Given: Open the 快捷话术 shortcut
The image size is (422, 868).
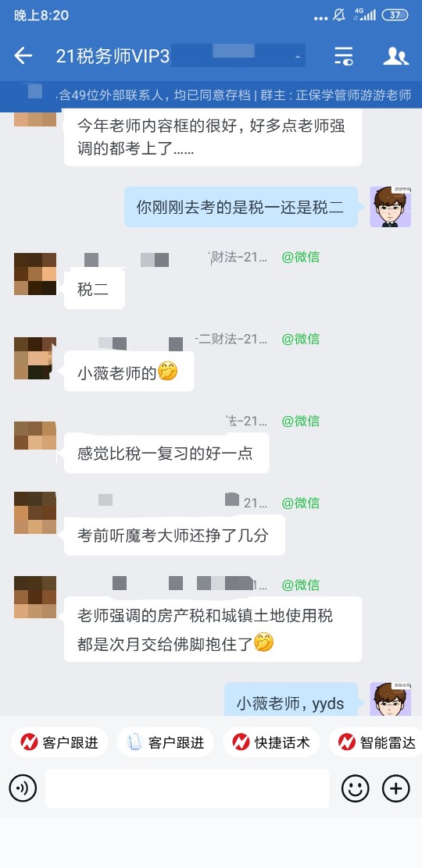Looking at the screenshot, I should pyautogui.click(x=271, y=742).
